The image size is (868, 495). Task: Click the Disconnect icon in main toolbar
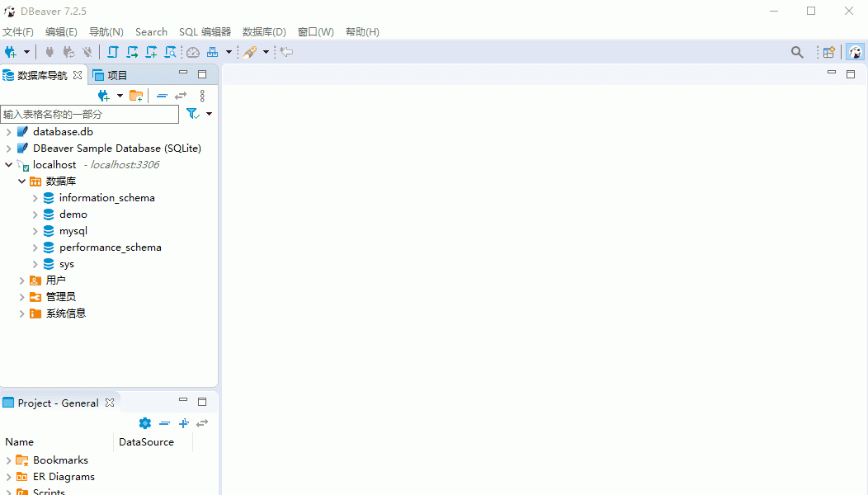coord(87,52)
